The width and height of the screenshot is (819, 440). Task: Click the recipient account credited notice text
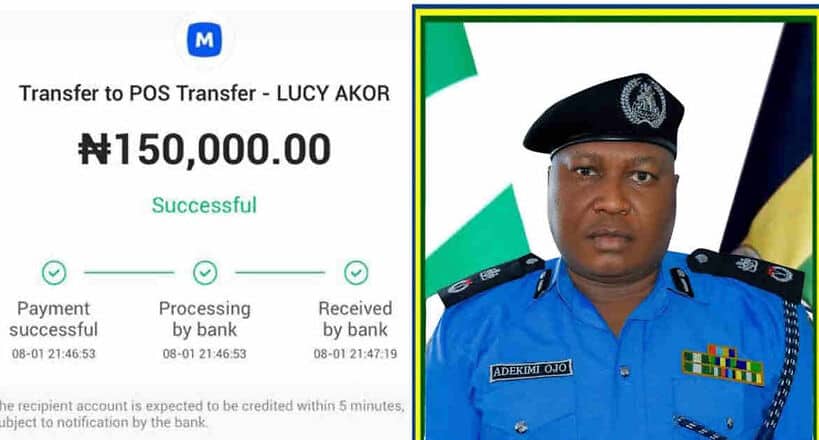point(202,414)
